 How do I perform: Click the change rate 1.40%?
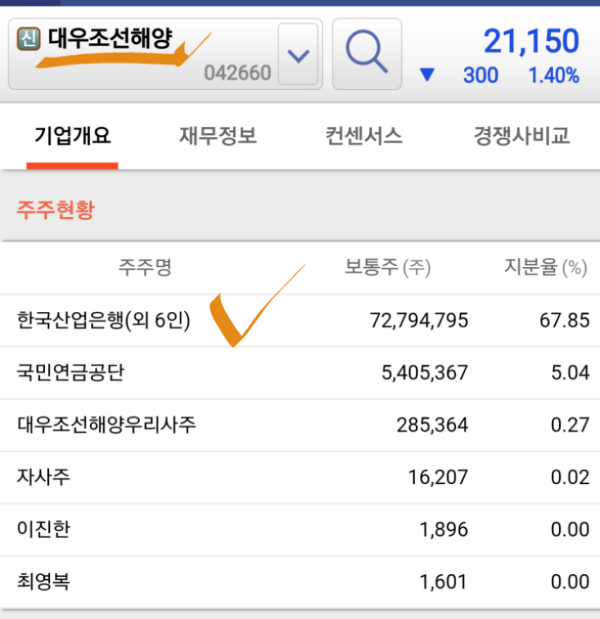pos(554,75)
